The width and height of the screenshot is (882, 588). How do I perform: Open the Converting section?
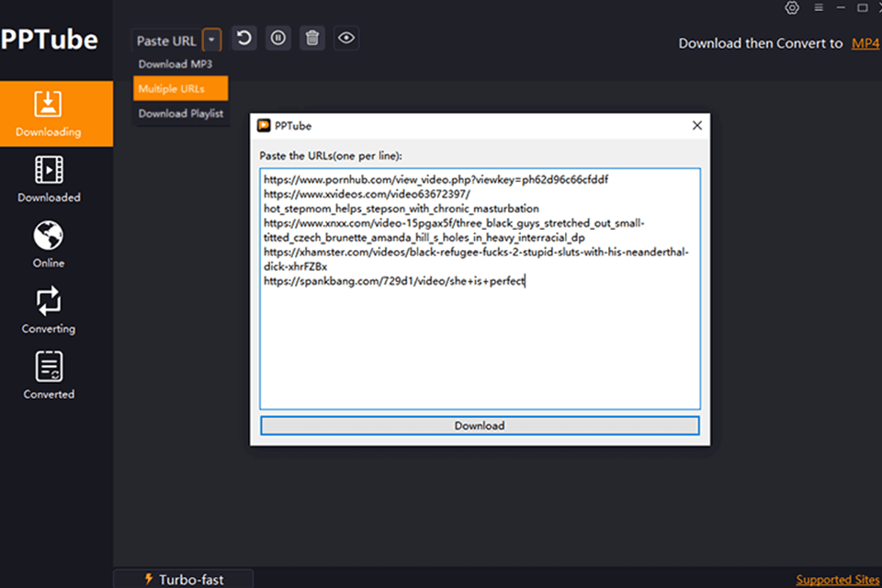pyautogui.click(x=49, y=311)
